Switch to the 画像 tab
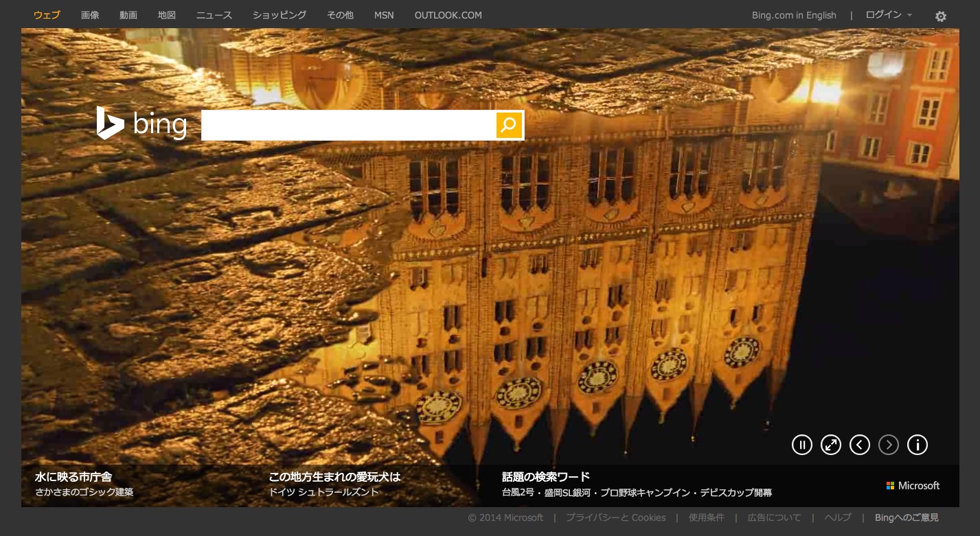 pos(90,15)
